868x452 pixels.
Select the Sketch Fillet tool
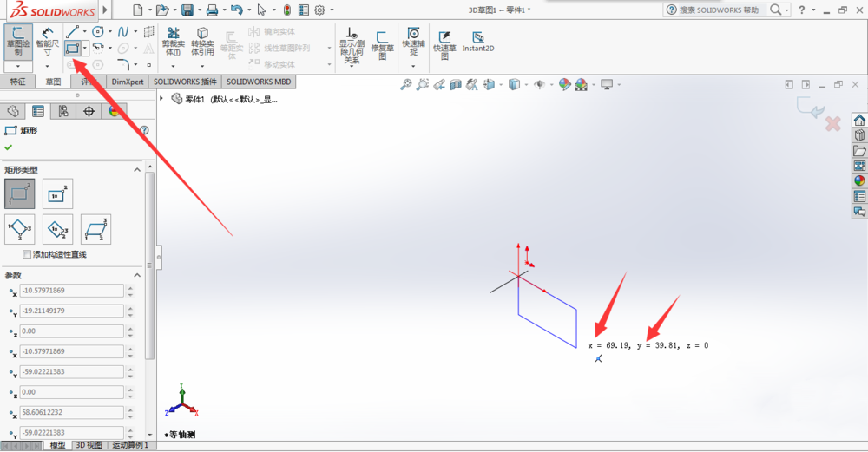point(123,64)
